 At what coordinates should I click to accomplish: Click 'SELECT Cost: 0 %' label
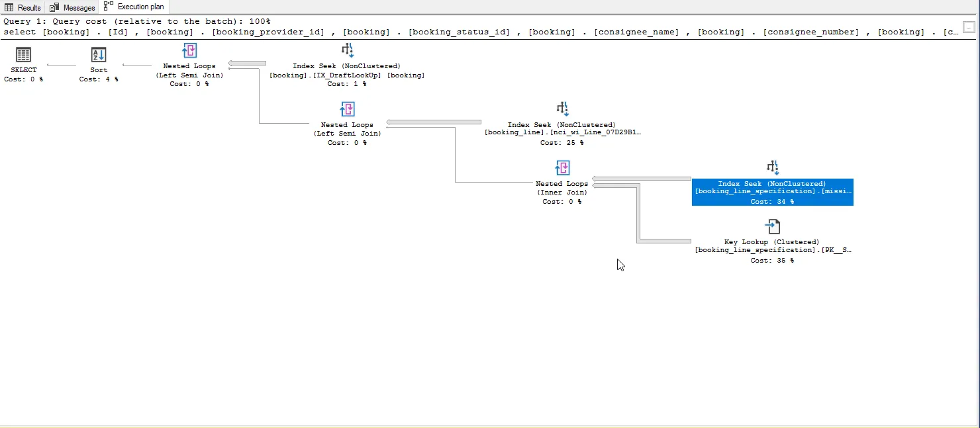[23, 74]
